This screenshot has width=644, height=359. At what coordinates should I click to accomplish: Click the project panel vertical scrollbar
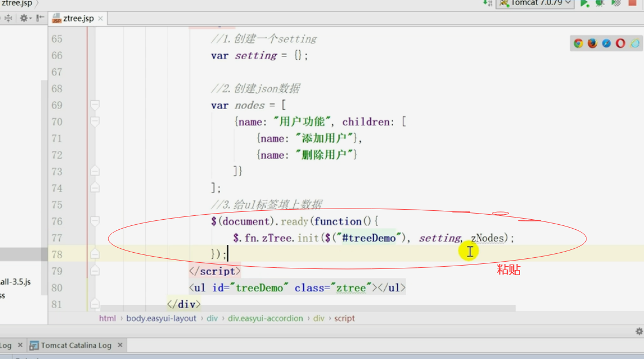point(44,187)
